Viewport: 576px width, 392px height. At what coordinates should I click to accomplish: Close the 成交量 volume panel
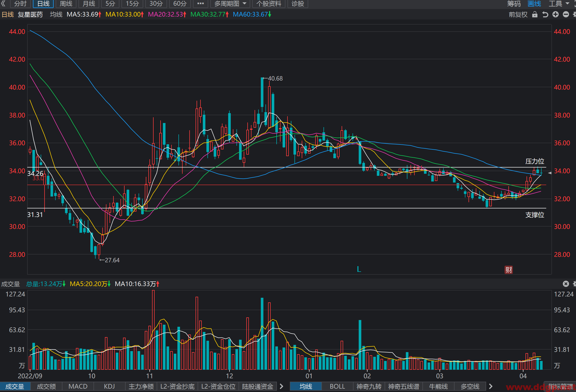click(566, 284)
